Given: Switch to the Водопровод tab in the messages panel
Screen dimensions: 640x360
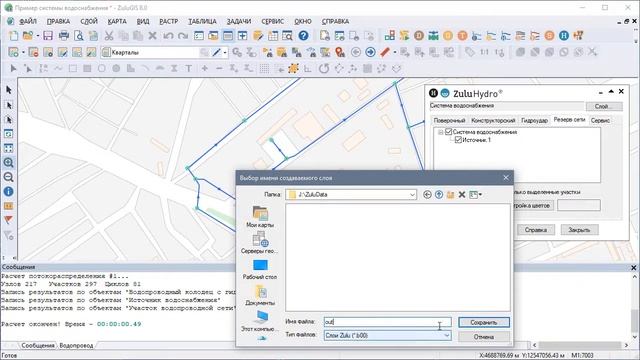Looking at the screenshot, I should tap(76, 345).
